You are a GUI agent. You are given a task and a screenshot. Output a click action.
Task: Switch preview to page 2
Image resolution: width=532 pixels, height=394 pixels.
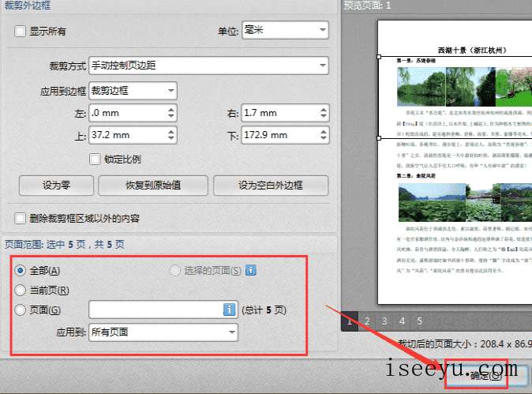[367, 321]
